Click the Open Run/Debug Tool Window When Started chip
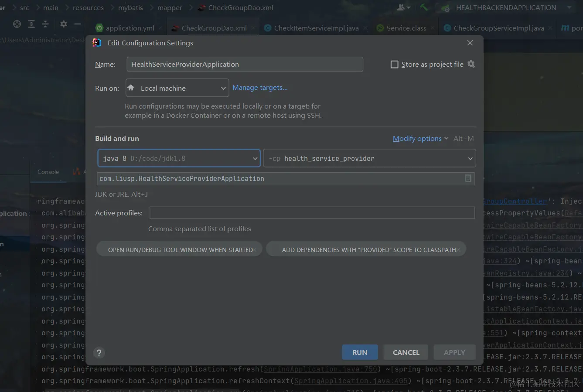This screenshot has width=583, height=392. pos(180,250)
